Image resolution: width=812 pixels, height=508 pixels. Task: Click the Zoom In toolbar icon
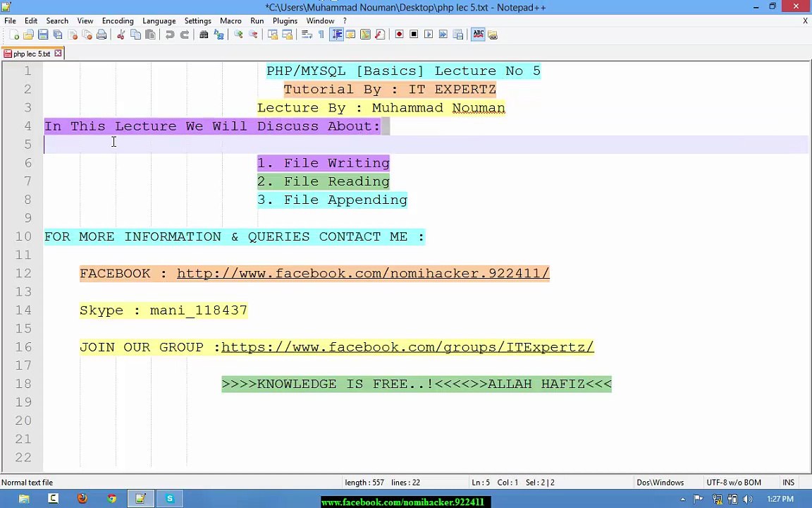point(238,35)
